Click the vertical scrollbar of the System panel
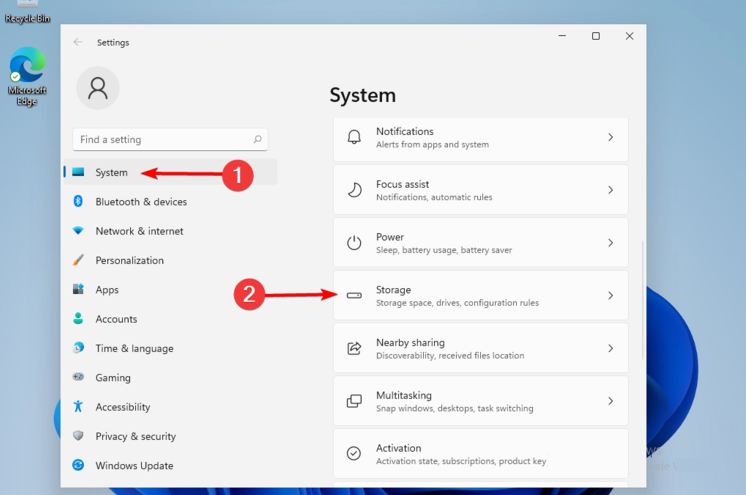 point(643,300)
